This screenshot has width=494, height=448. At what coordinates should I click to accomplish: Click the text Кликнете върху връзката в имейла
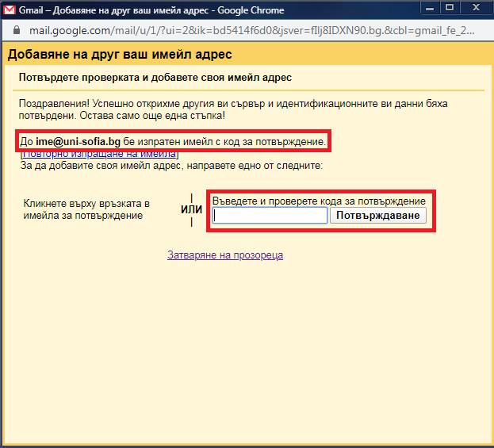[86, 209]
